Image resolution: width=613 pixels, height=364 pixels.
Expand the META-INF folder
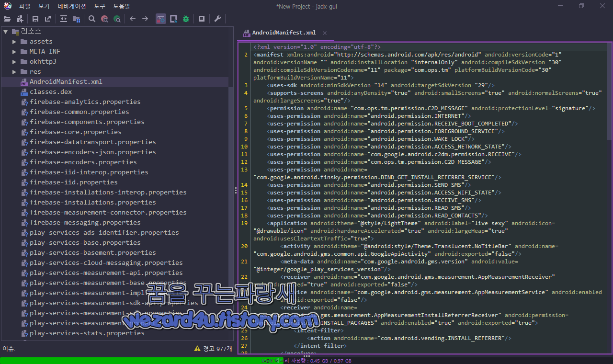click(14, 52)
